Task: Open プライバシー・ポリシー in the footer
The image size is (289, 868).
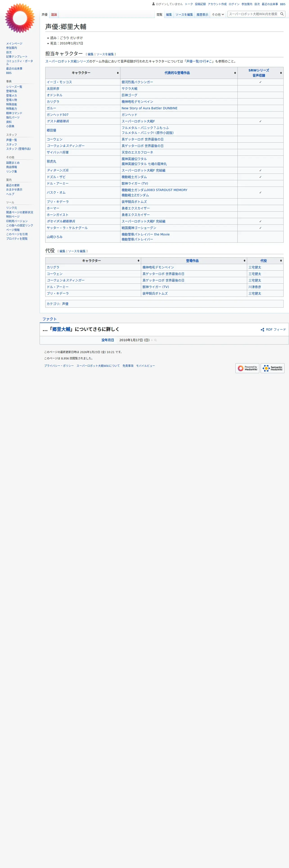Action: pyautogui.click(x=59, y=366)
